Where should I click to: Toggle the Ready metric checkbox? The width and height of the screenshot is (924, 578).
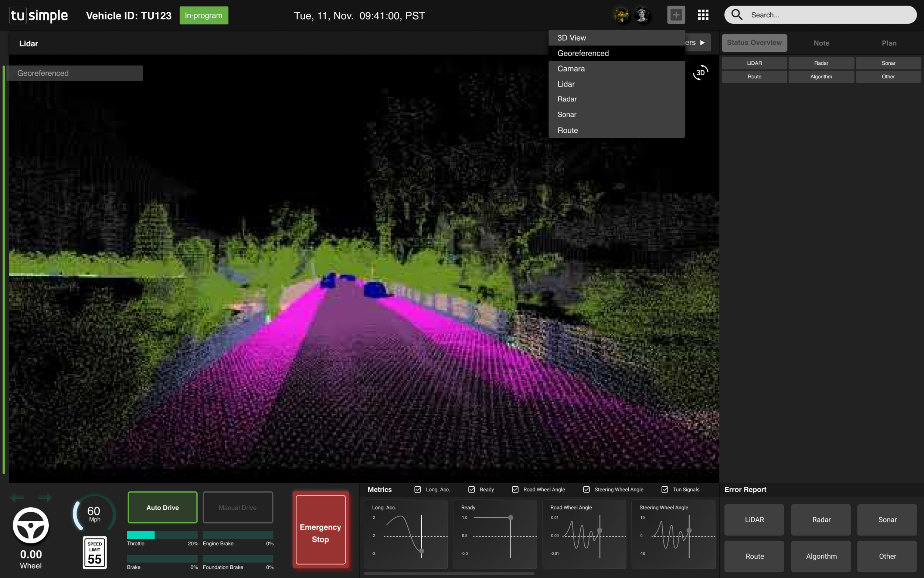click(471, 489)
